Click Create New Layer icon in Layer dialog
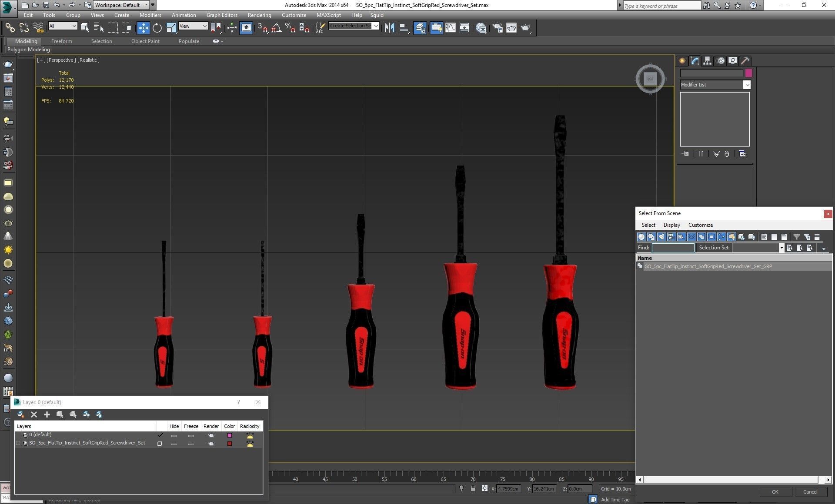835x504 pixels. pyautogui.click(x=20, y=414)
